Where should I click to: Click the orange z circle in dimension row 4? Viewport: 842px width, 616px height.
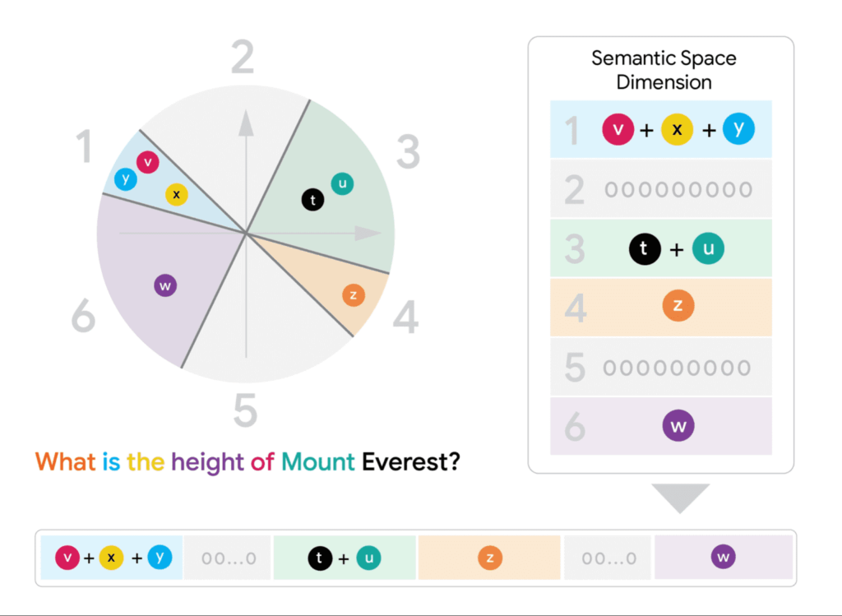click(678, 306)
